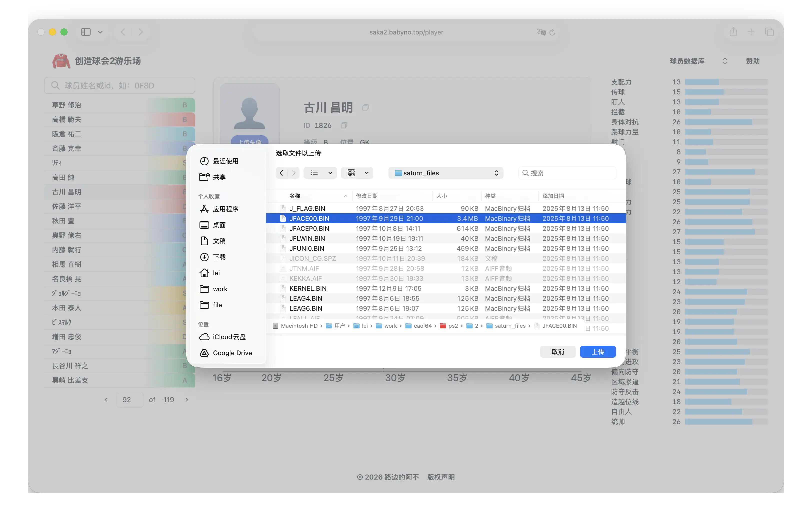Screen dimensions: 812x530
Task: Jump to saturn_files in path bar
Action: pos(506,326)
